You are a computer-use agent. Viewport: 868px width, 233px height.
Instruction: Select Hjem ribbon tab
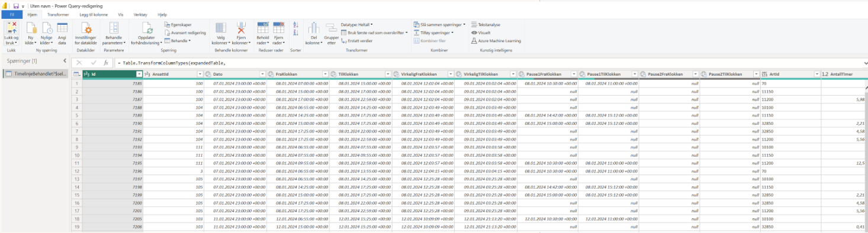pyautogui.click(x=33, y=14)
